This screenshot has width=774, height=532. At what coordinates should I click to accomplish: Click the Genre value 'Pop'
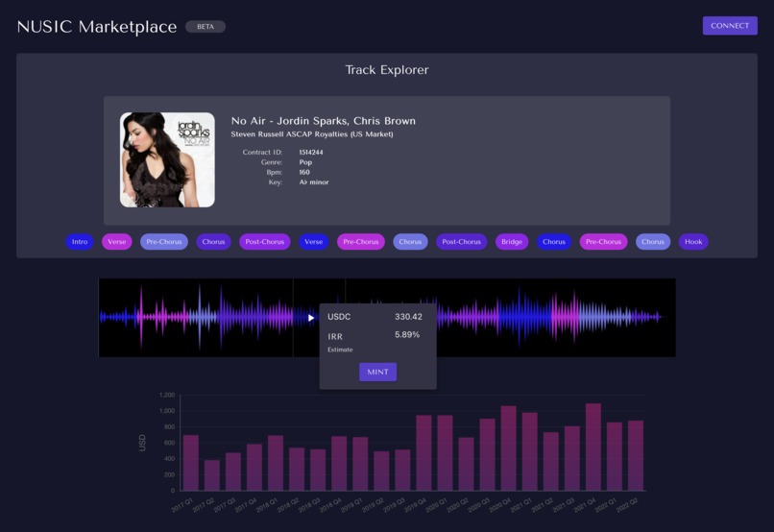[305, 162]
